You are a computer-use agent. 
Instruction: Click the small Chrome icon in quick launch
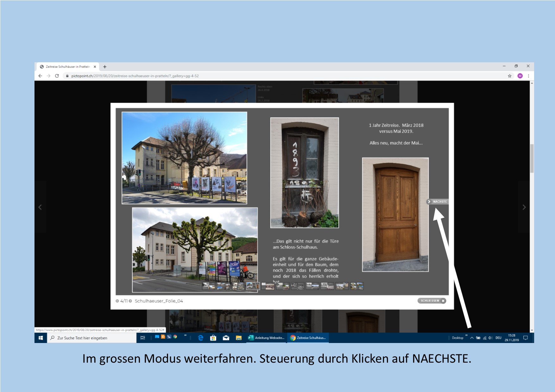175,337
